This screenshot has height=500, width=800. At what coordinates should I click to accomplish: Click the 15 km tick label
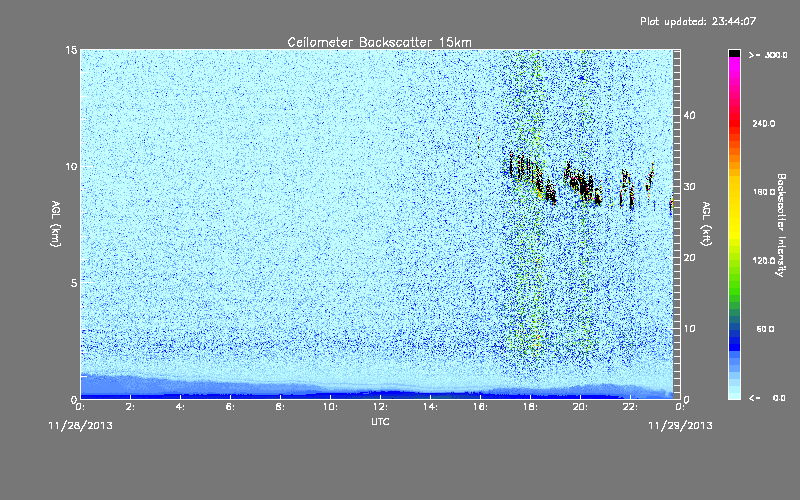pos(71,50)
